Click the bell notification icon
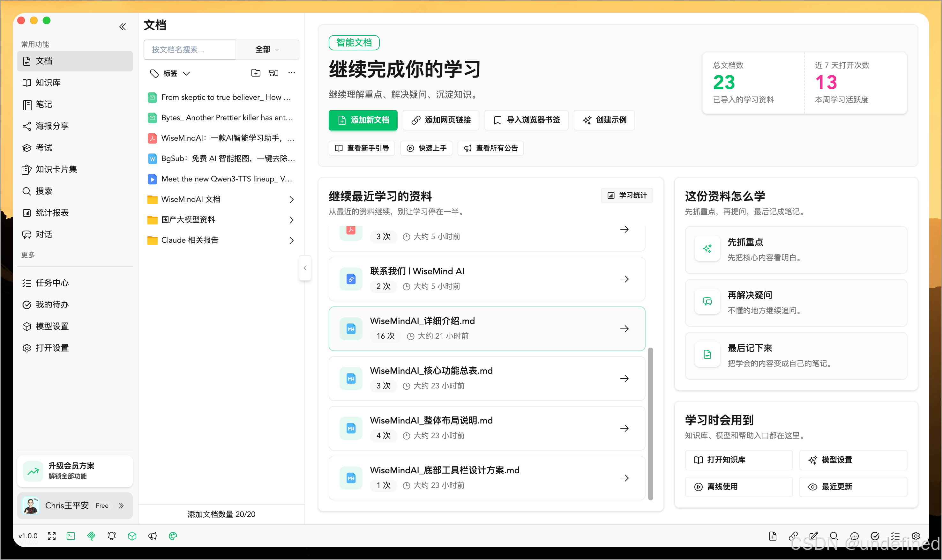Viewport: 942px width, 560px height. coord(111,536)
